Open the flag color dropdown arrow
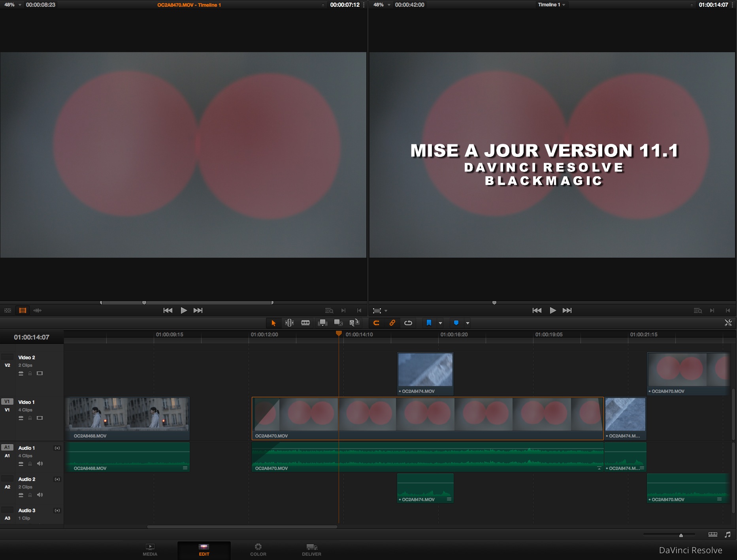 (440, 323)
